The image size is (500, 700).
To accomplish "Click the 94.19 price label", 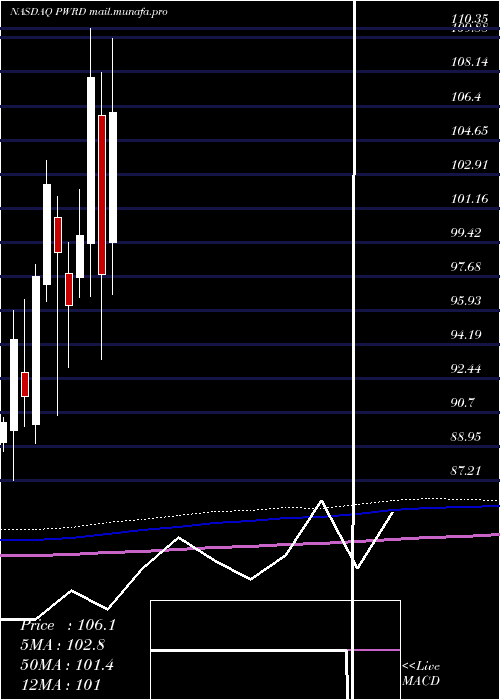I will [x=466, y=335].
